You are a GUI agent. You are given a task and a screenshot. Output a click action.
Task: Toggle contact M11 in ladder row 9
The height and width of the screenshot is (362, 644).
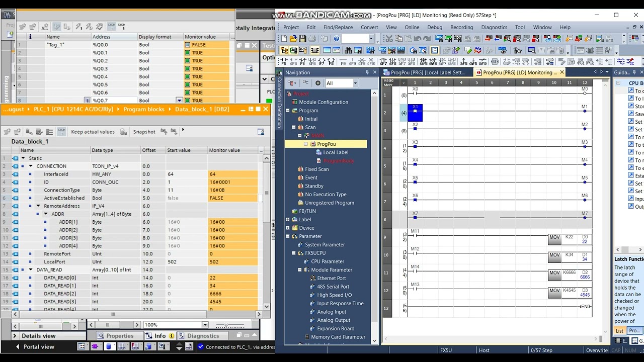coord(415,235)
